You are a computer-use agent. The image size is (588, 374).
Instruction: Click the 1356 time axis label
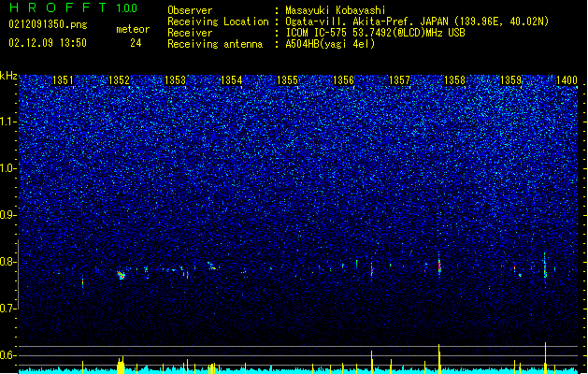pos(343,80)
